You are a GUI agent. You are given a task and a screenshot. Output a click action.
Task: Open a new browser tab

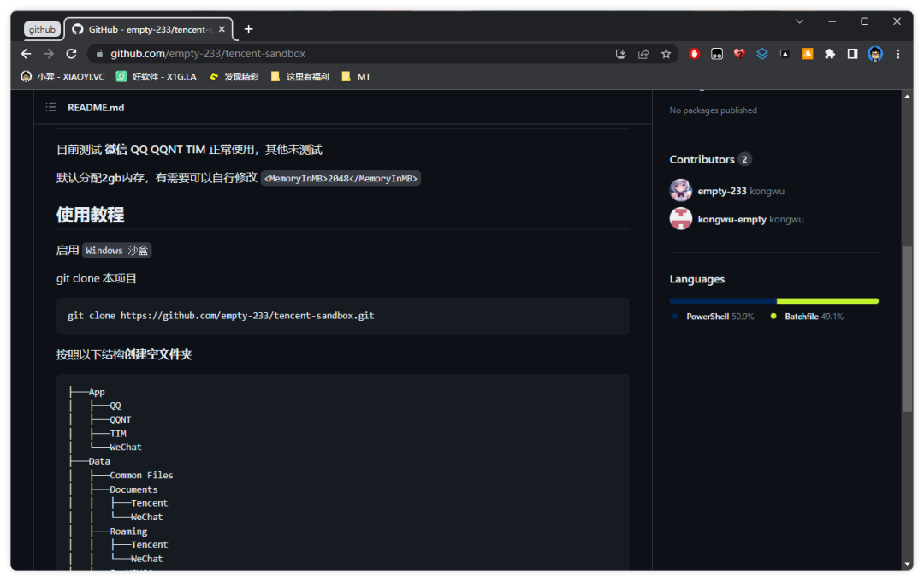pyautogui.click(x=249, y=29)
